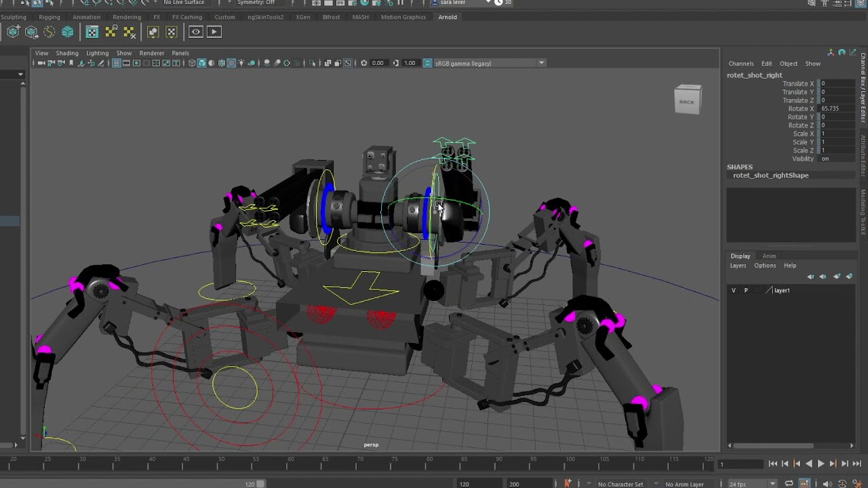Image resolution: width=868 pixels, height=488 pixels.
Task: Open the Shading menu in the viewport panel
Action: tap(67, 53)
